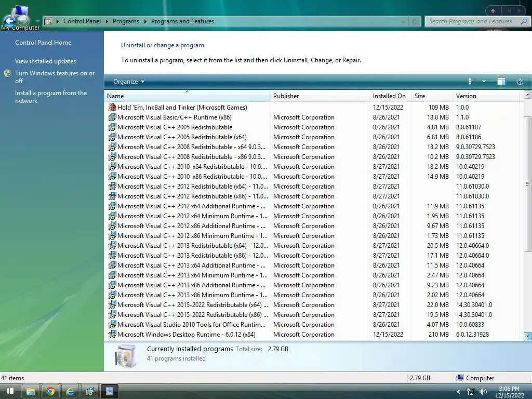Open the Windows Start button
Screen dimensions: 532x399
click(10, 391)
